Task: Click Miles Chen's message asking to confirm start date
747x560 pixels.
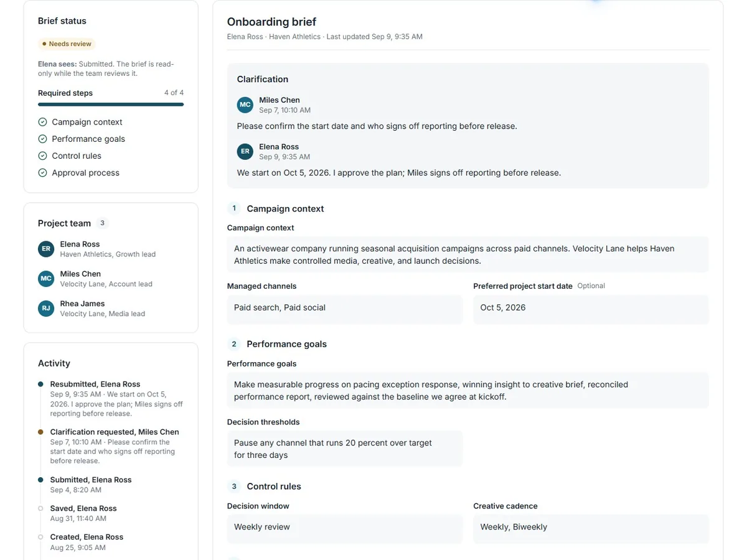Action: coord(377,126)
